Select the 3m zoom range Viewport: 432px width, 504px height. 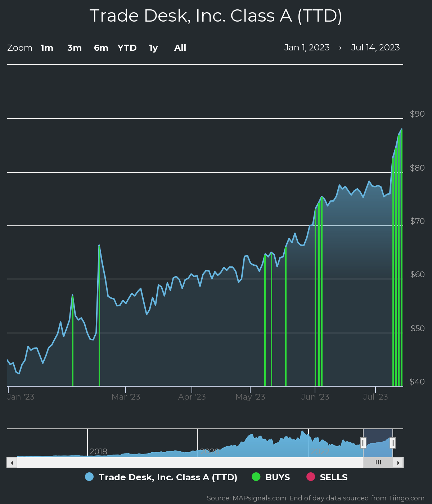[x=75, y=48]
